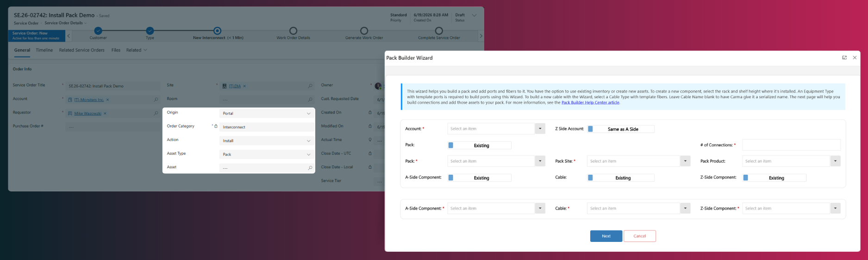
Task: Open the Related Service Orders tab
Action: point(81,50)
